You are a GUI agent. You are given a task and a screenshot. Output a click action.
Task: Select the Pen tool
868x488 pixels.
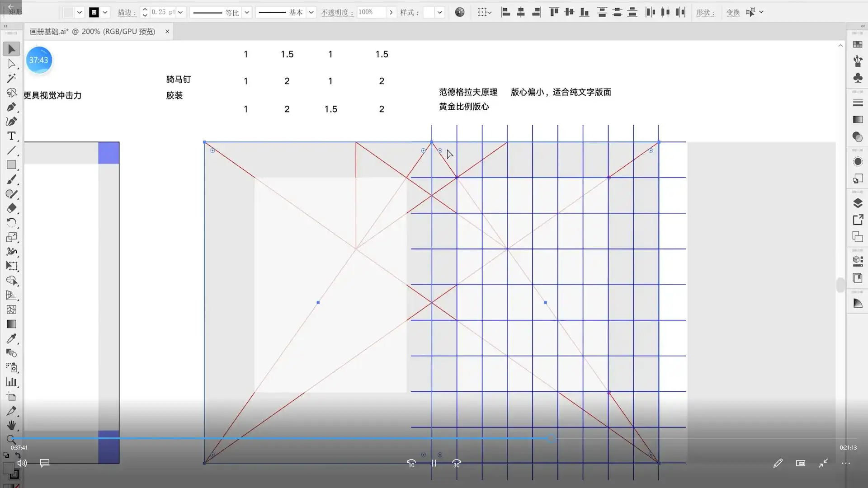click(11, 107)
